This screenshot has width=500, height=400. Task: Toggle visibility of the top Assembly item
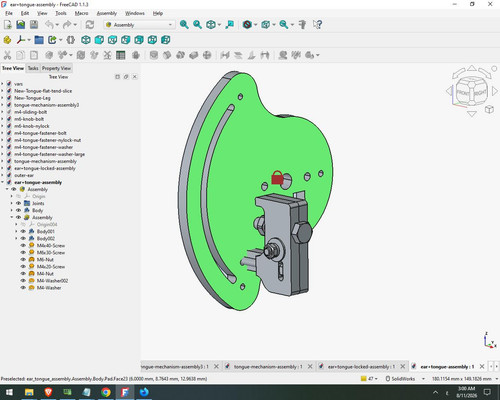tap(14, 189)
